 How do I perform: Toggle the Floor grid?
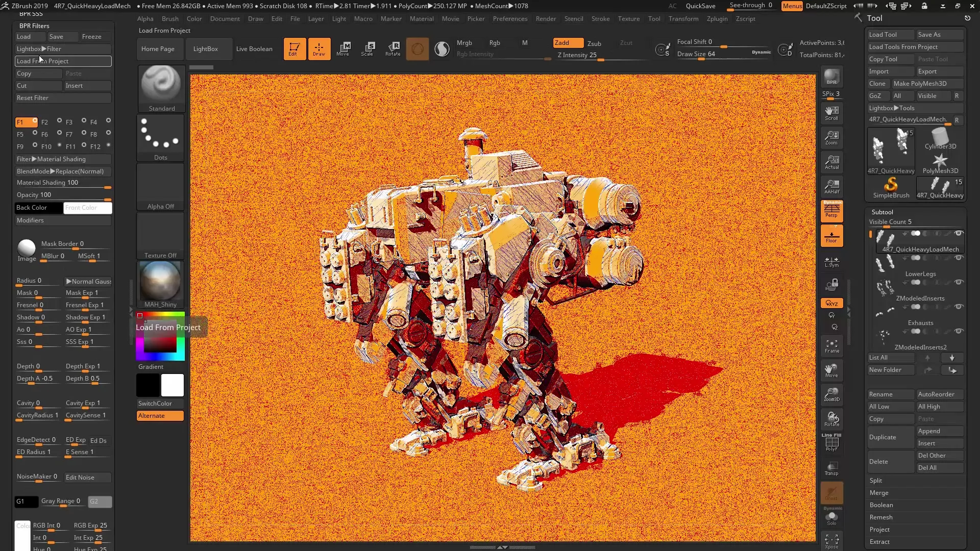coord(831,236)
